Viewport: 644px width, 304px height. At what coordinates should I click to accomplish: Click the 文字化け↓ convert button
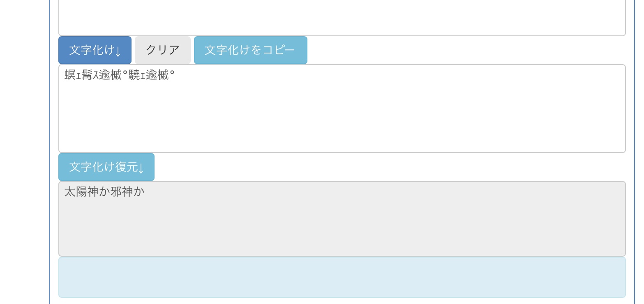(95, 50)
